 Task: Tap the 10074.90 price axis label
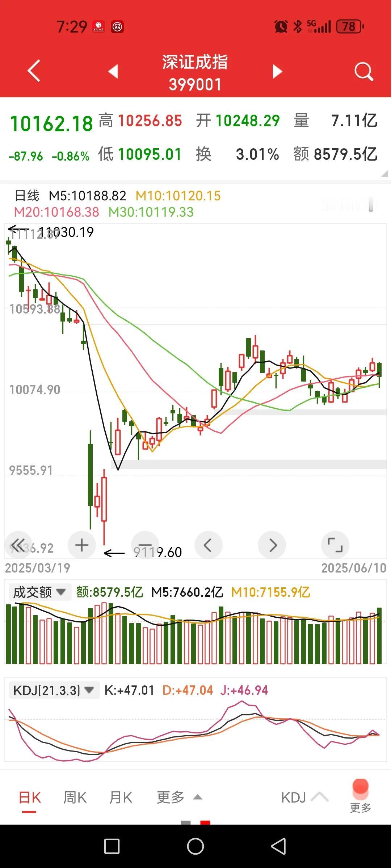click(x=35, y=390)
